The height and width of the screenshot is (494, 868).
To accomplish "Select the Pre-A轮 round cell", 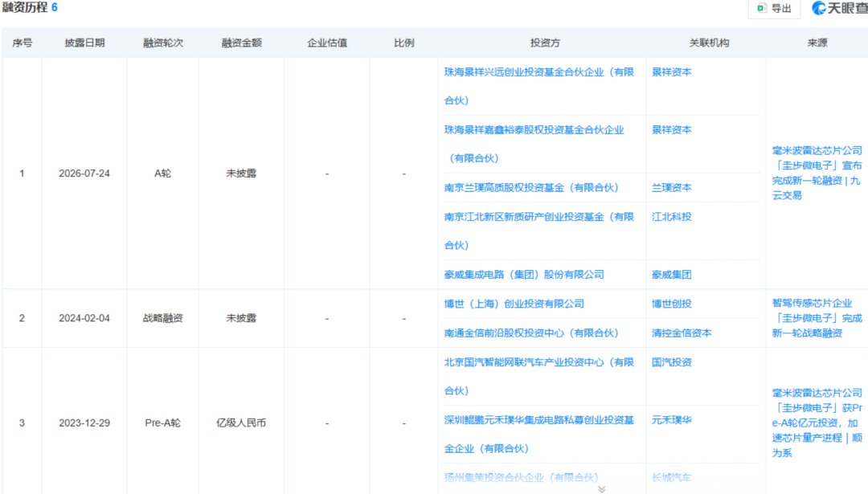I will 162,423.
